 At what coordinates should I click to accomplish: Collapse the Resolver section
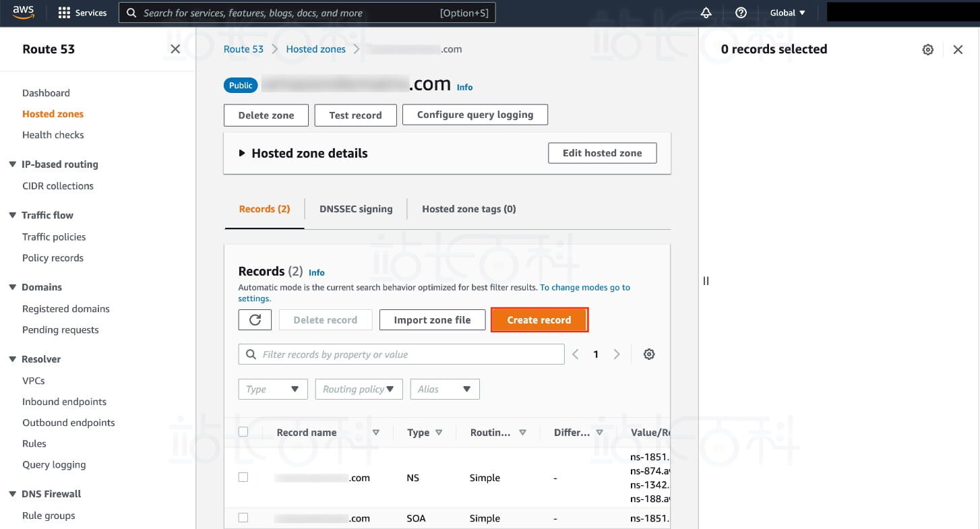(x=12, y=359)
